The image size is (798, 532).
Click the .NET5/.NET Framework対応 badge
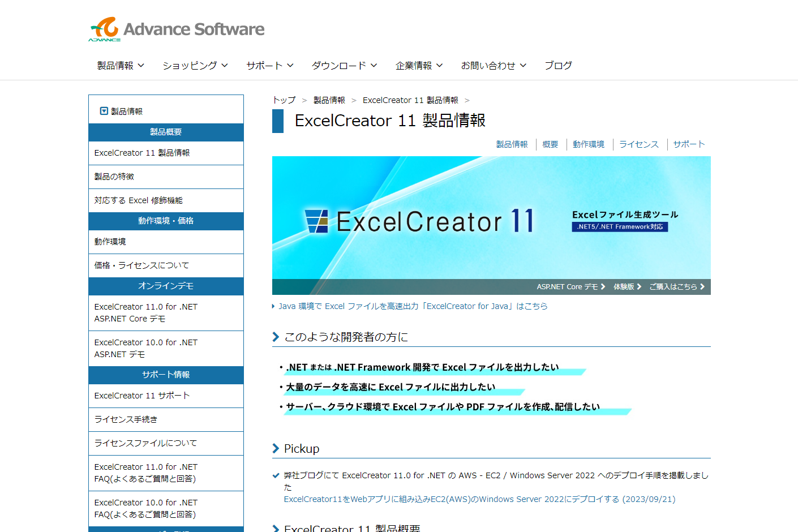pyautogui.click(x=620, y=226)
